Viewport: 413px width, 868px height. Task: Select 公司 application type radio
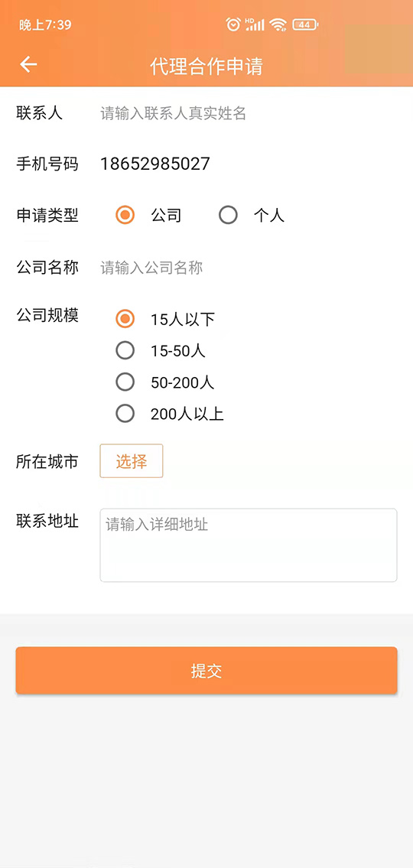[125, 215]
